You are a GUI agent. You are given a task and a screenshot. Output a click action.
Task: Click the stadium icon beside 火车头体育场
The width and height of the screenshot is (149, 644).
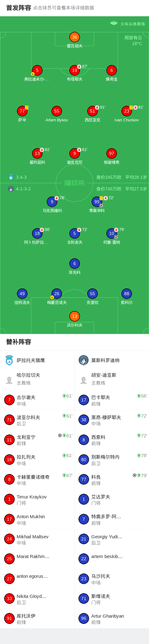pyautogui.click(x=114, y=23)
